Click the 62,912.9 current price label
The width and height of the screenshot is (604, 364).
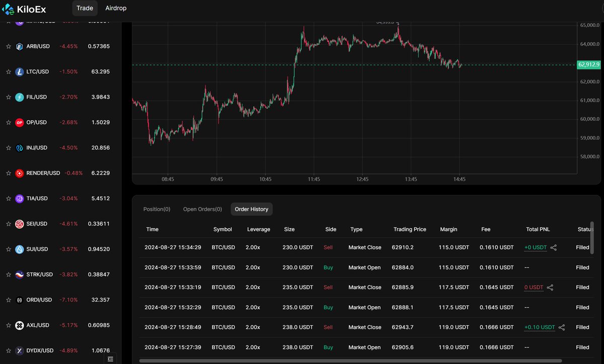tap(589, 64)
